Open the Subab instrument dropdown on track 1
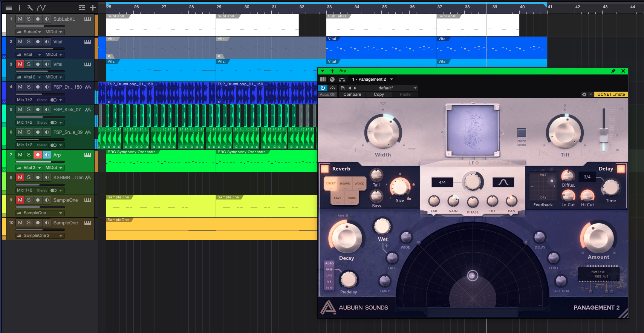Image resolution: width=644 pixels, height=333 pixels. click(29, 32)
